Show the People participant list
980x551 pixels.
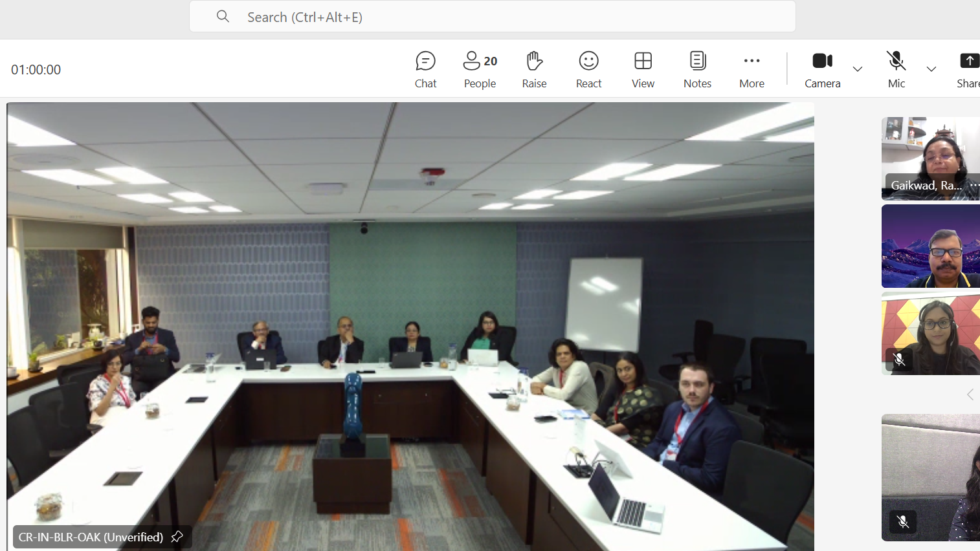pos(480,69)
